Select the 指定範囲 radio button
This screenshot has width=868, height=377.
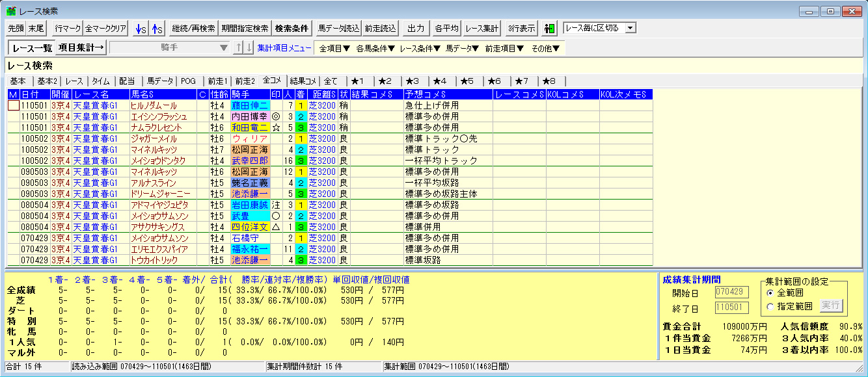[x=770, y=306]
